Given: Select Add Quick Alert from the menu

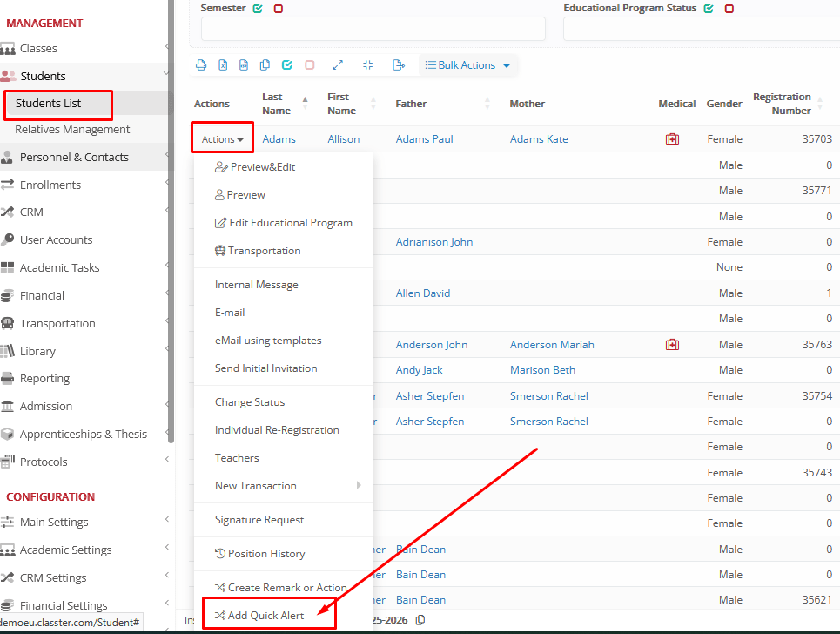Looking at the screenshot, I should [x=268, y=615].
